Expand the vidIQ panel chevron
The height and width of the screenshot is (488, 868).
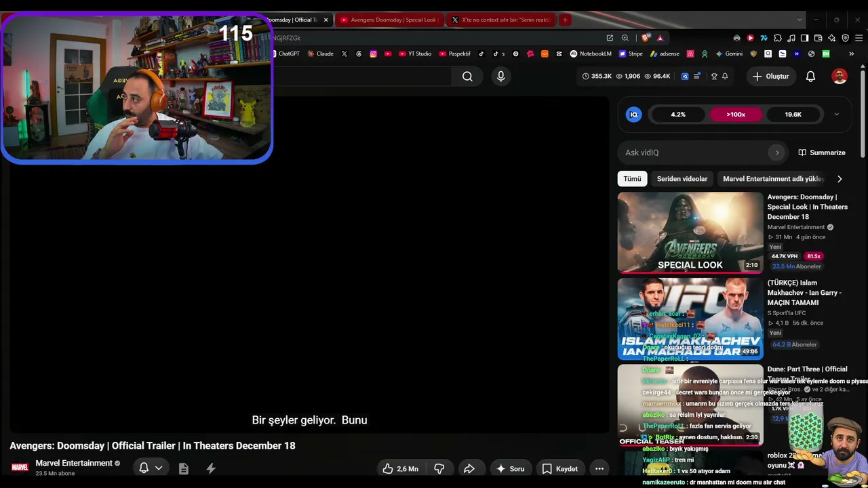836,115
